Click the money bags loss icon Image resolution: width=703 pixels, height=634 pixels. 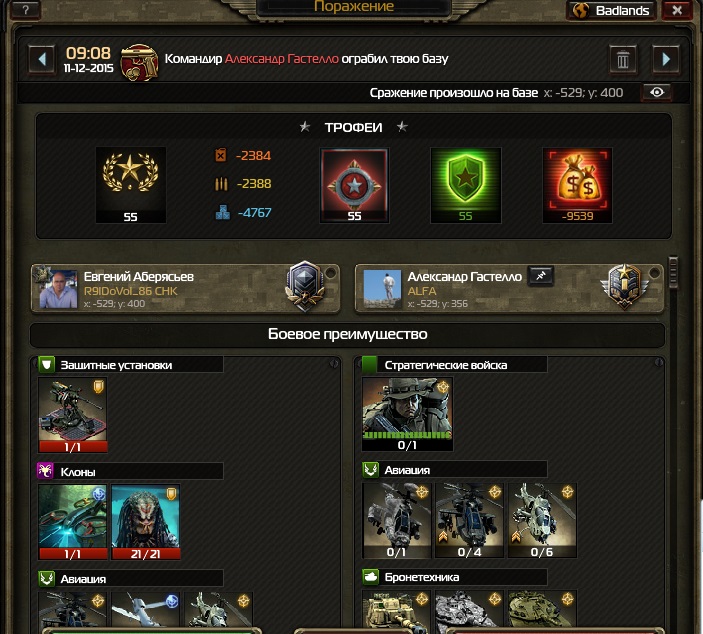577,185
